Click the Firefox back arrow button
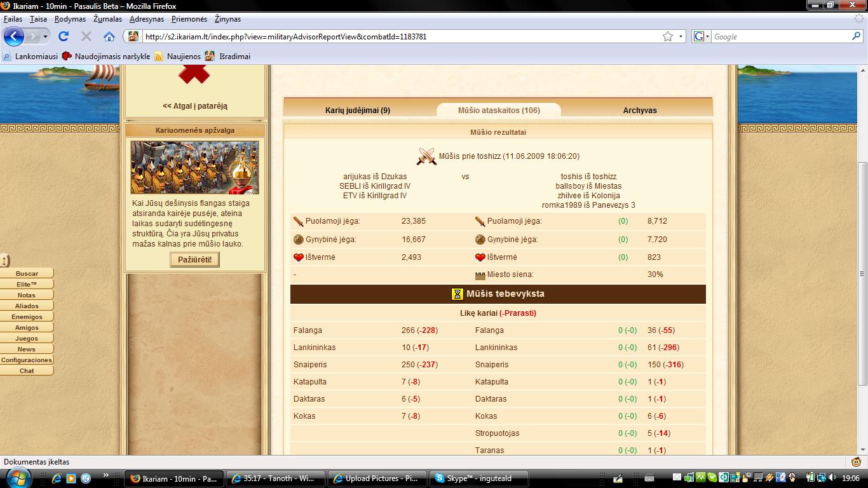Image resolution: width=868 pixels, height=488 pixels. 14,36
